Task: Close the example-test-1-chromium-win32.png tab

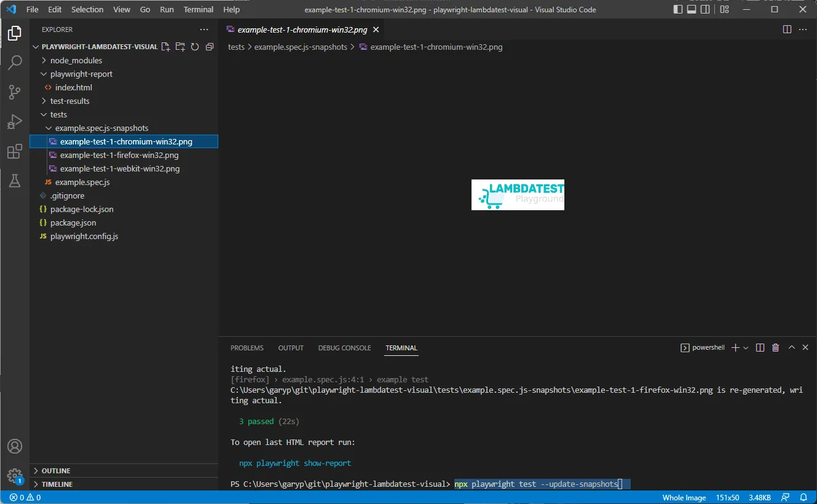Action: [x=376, y=30]
